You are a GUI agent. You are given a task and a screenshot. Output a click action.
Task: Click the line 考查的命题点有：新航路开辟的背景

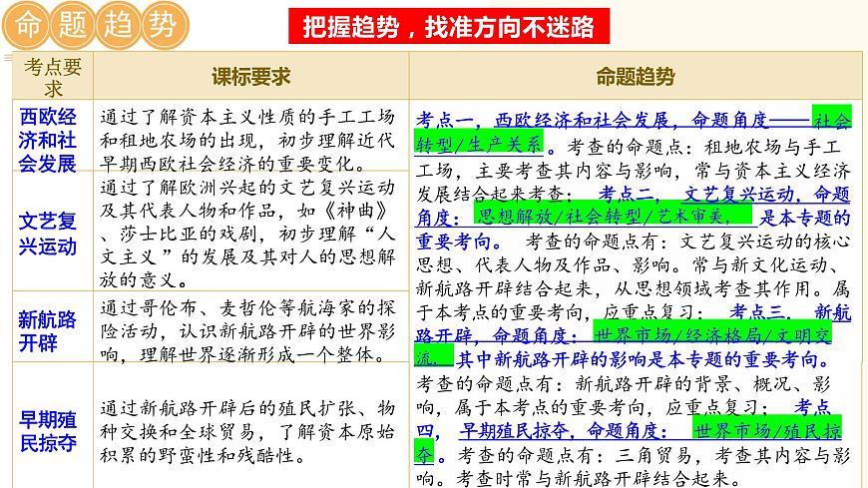[624, 384]
